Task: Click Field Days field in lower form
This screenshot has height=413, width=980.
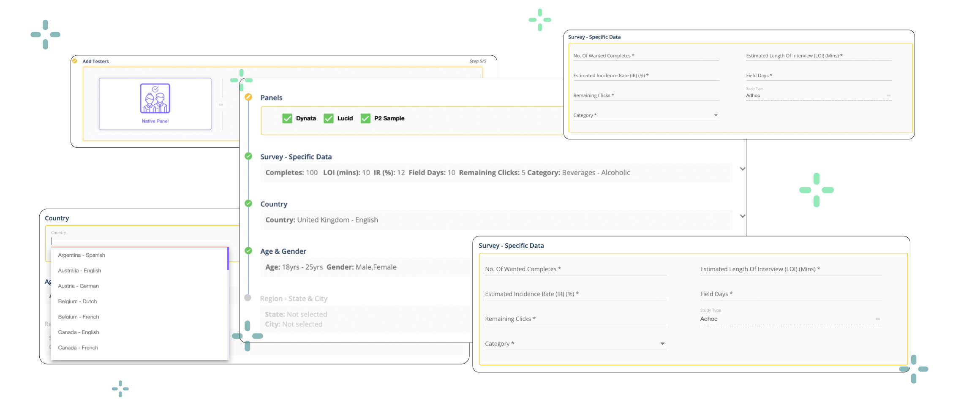Action: point(791,294)
